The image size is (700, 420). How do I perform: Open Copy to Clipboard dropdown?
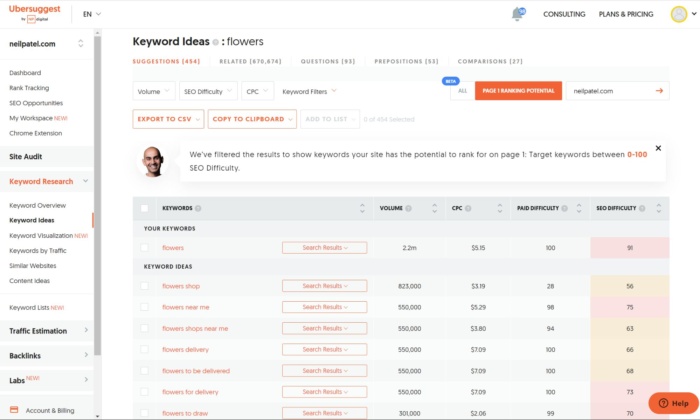pos(252,119)
